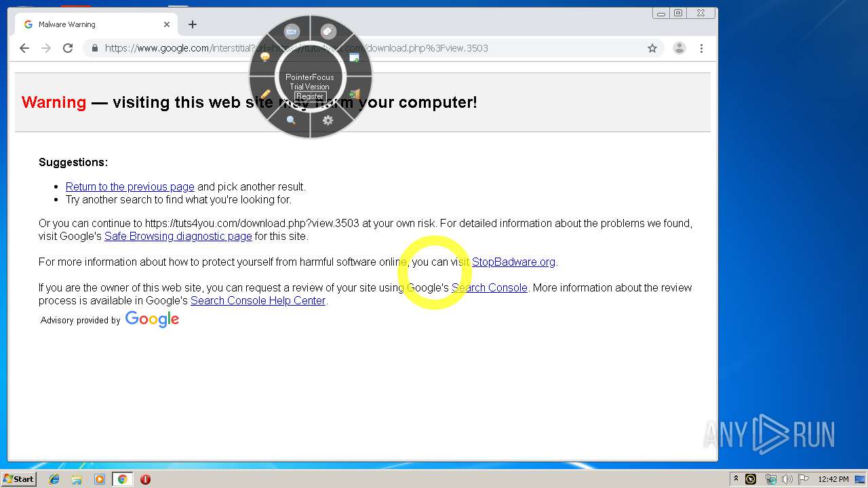
Task: Select the Malware Warning tab
Action: click(x=95, y=24)
